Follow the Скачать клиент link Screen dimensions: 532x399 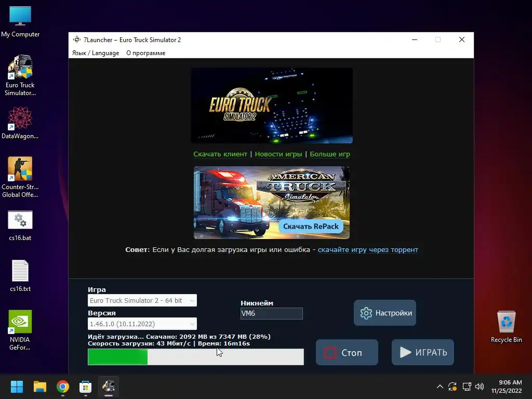[220, 154]
